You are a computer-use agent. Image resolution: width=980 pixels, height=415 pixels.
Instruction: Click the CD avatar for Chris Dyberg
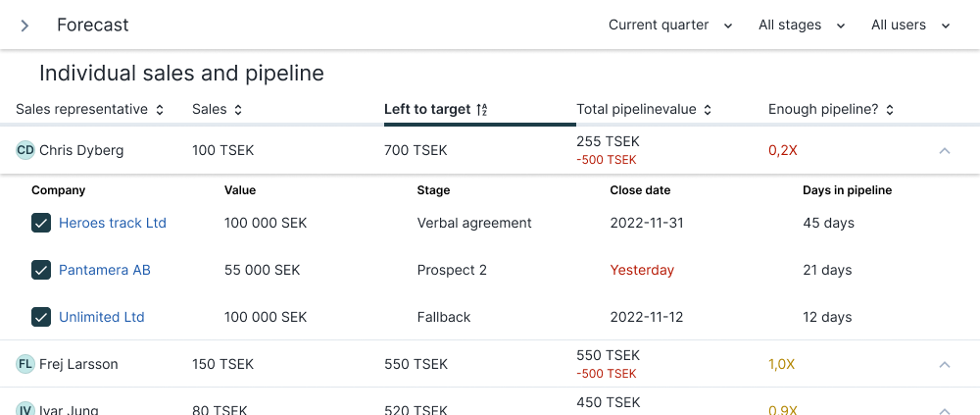25,150
